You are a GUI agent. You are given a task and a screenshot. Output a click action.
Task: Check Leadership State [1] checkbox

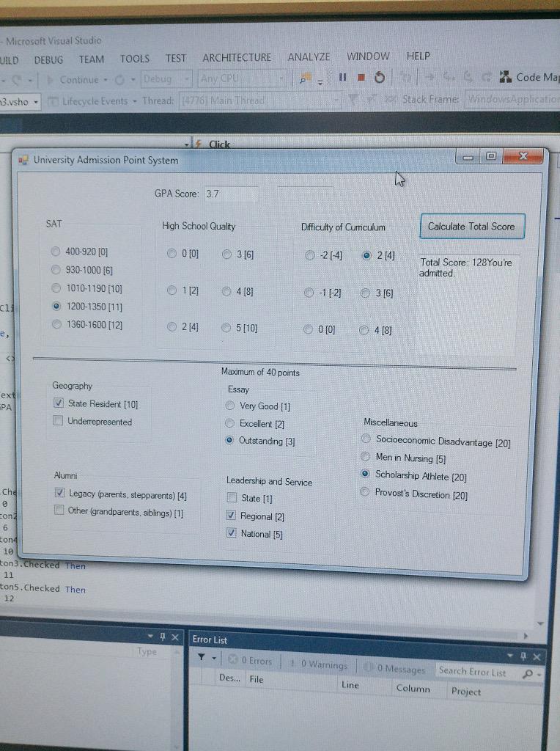pyautogui.click(x=232, y=498)
